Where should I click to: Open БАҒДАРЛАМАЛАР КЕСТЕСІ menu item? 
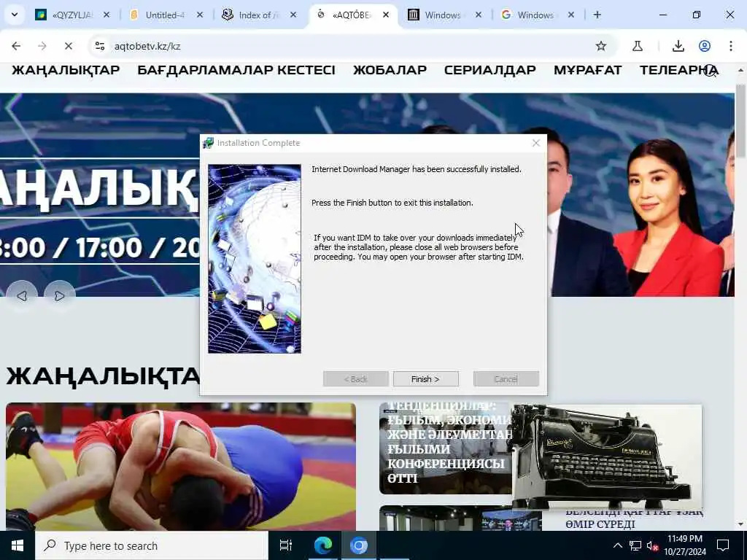click(x=236, y=70)
